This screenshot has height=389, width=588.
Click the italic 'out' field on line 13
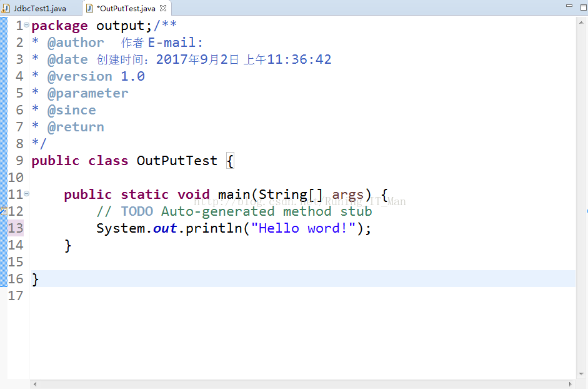coord(165,229)
